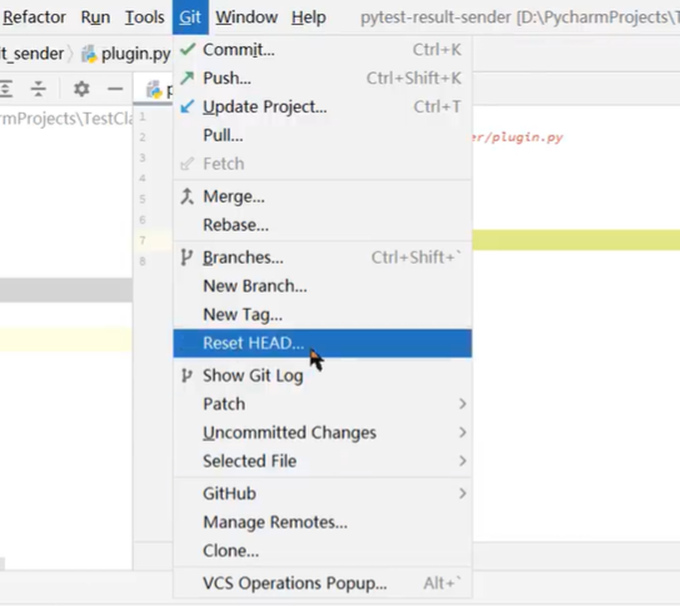
Task: Click line 7 in the editor gutter
Action: (x=143, y=240)
